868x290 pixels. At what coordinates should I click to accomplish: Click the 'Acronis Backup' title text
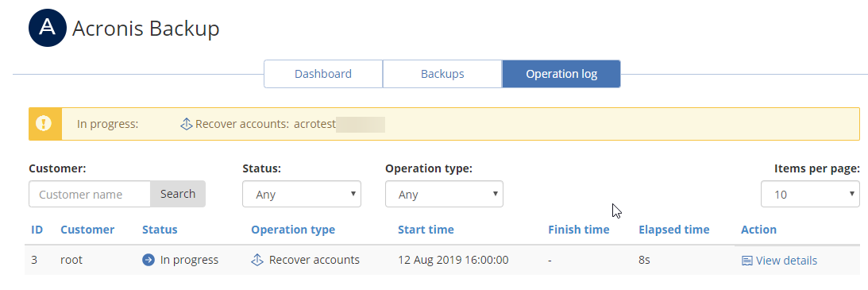[145, 29]
